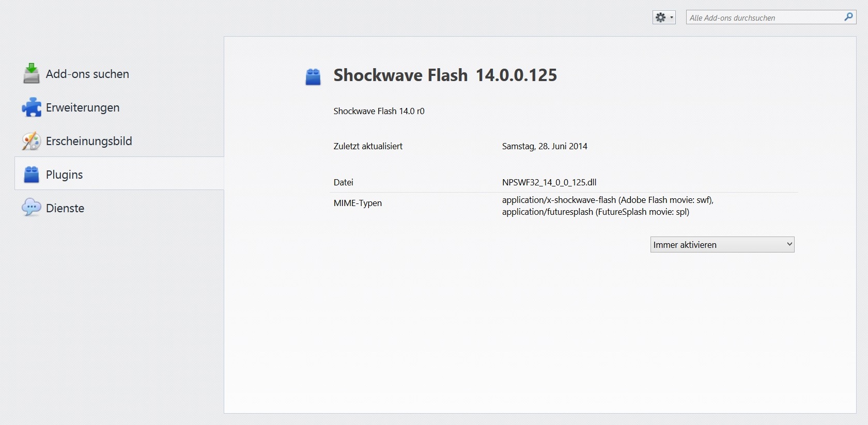Click the application/futuresplash MIME type line

(596, 212)
